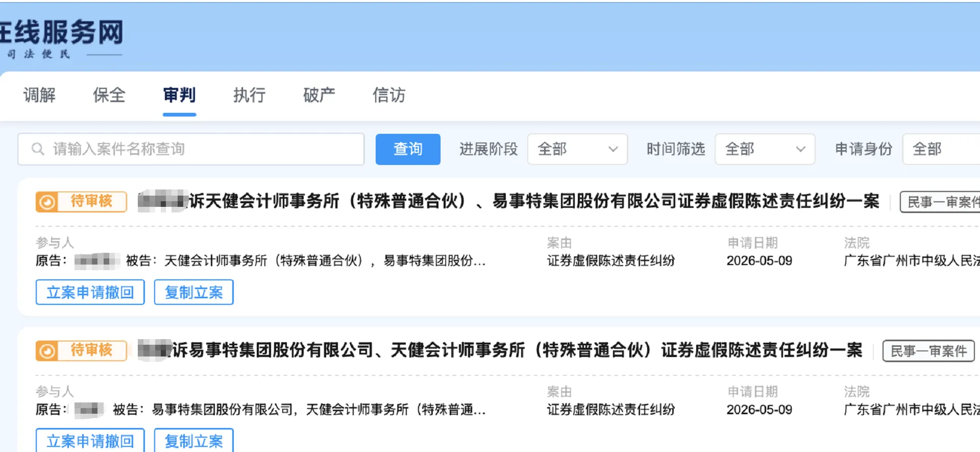Click 待审核 status icon of first case
This screenshot has height=452, width=980.
pyautogui.click(x=47, y=202)
